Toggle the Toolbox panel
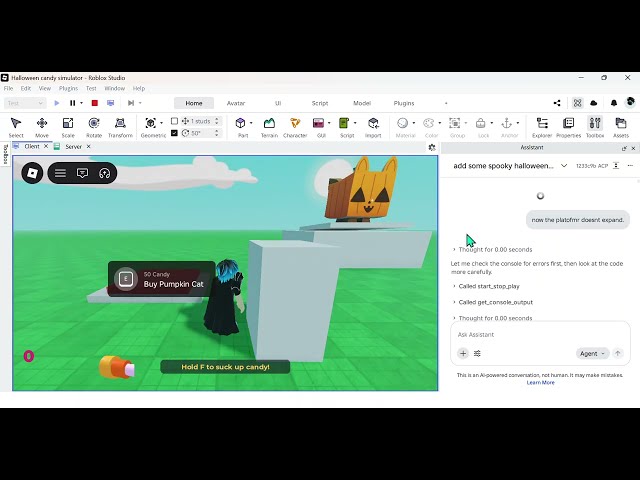Image resolution: width=640 pixels, height=480 pixels. (x=595, y=127)
